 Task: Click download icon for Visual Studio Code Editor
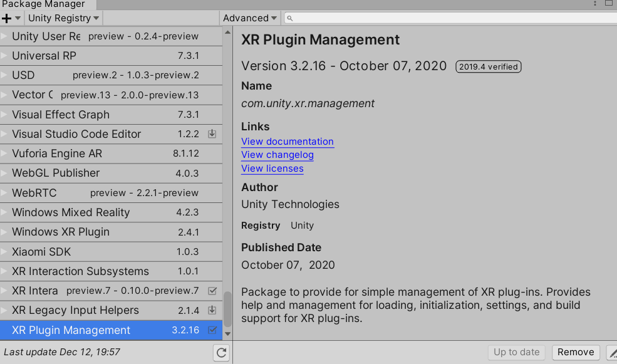click(x=212, y=134)
